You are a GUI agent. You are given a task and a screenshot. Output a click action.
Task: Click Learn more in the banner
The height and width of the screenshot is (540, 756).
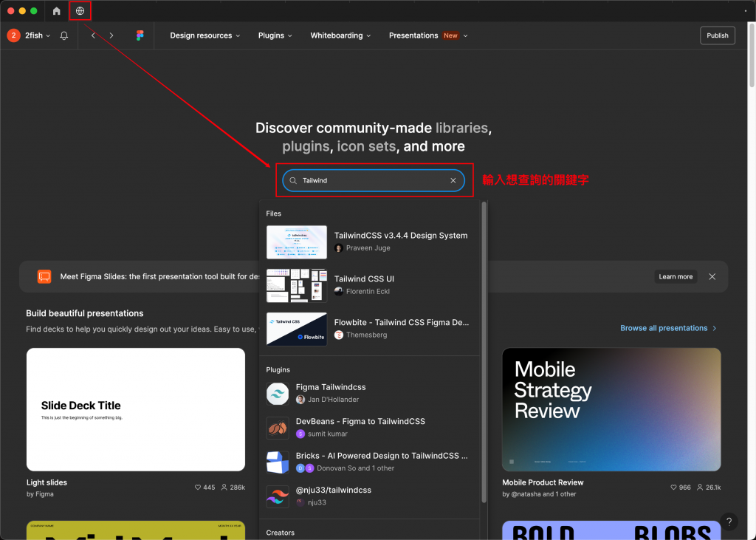coord(676,276)
